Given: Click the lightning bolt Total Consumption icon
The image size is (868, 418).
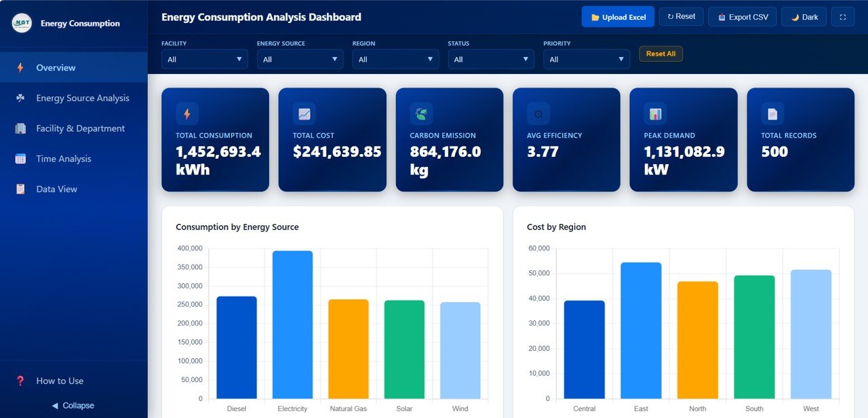Looking at the screenshot, I should (187, 114).
